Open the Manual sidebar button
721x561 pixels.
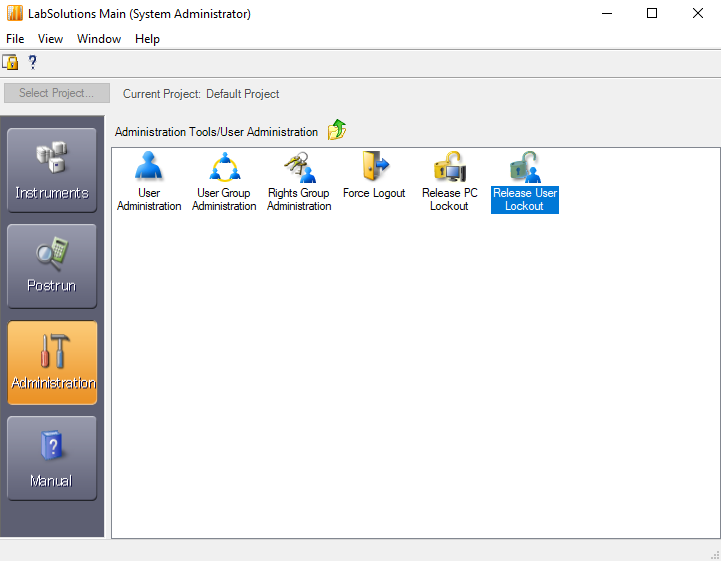[52, 458]
